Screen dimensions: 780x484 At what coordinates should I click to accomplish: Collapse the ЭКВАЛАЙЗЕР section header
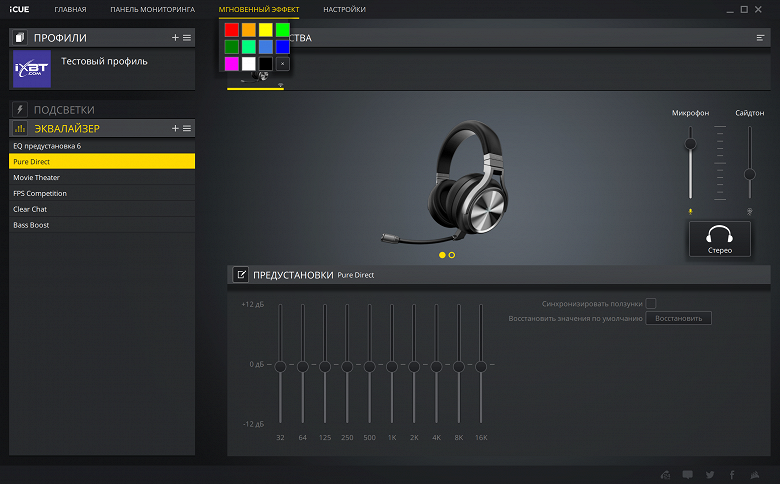(x=102, y=128)
